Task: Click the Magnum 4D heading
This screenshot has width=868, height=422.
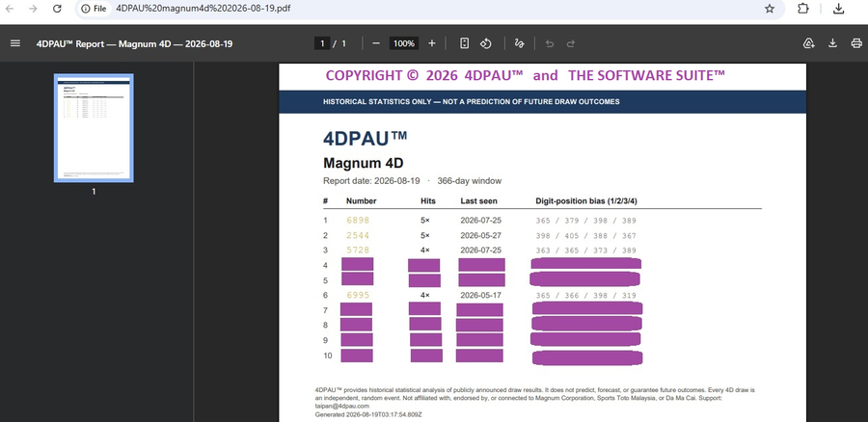Action: pos(364,163)
